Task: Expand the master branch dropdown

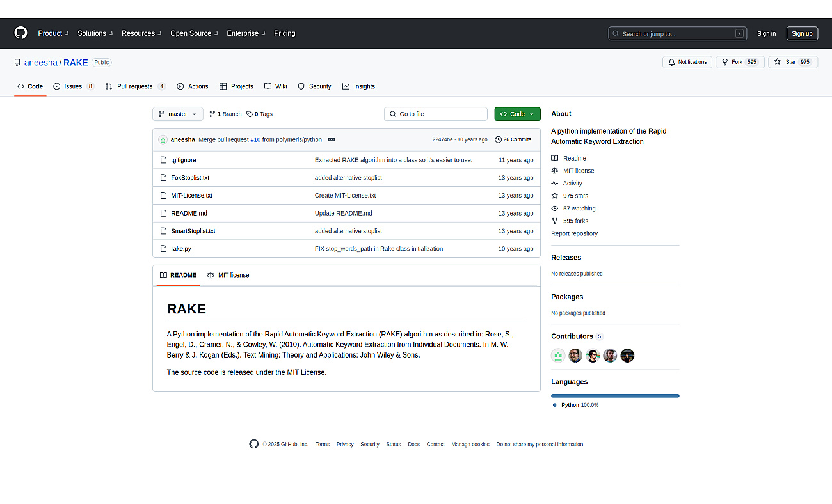Action: [x=178, y=114]
